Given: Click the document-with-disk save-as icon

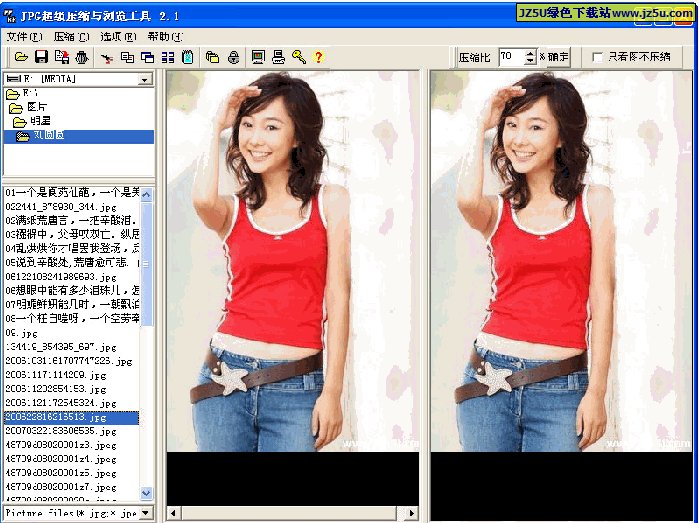Looking at the screenshot, I should coord(62,57).
